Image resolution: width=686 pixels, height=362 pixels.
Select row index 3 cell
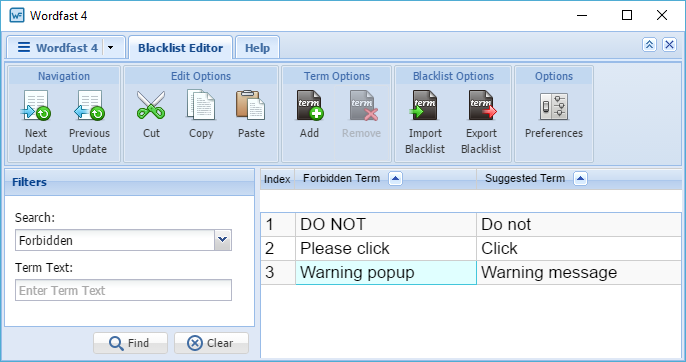pyautogui.click(x=278, y=273)
